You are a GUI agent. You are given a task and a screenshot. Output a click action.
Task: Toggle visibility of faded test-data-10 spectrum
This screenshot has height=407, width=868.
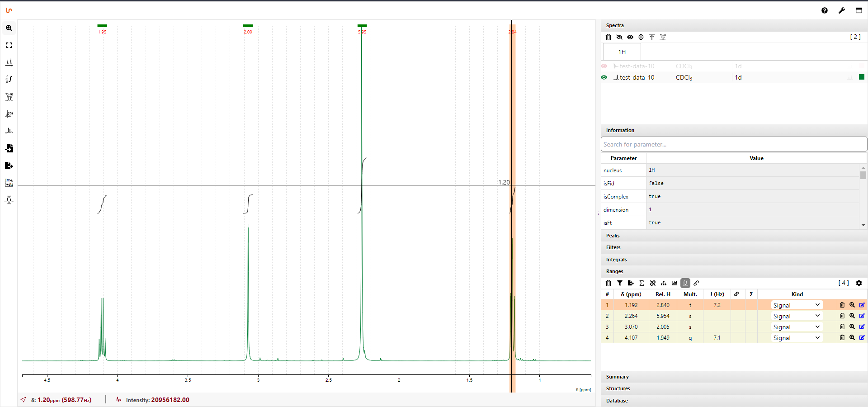coord(604,66)
